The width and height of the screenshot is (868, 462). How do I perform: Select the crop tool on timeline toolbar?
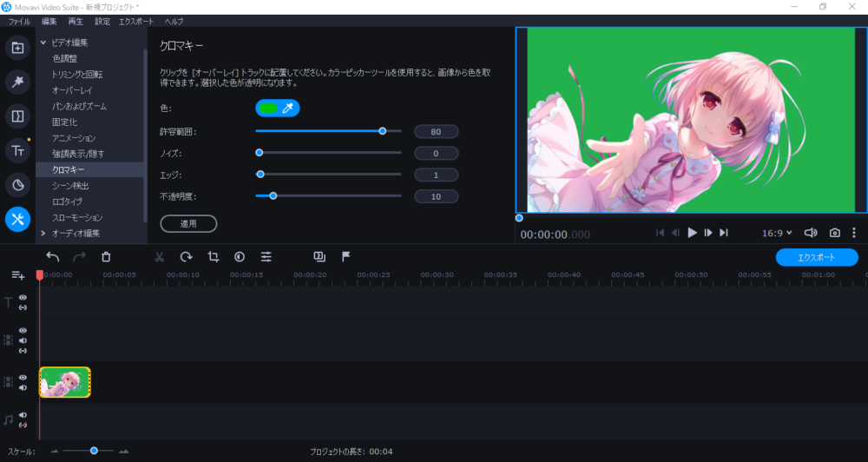(x=214, y=256)
